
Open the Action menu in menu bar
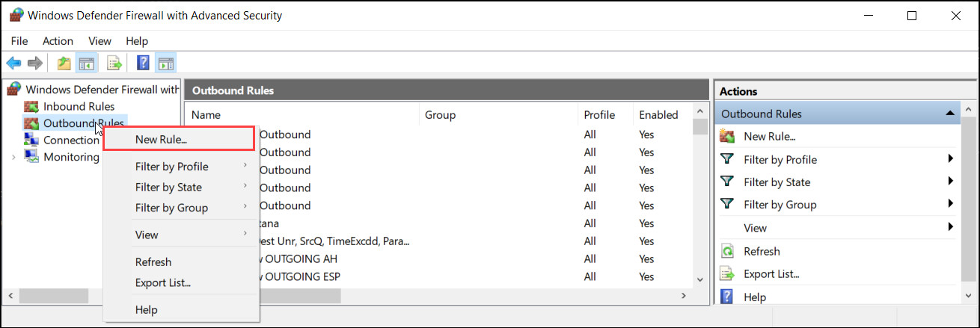click(x=58, y=41)
